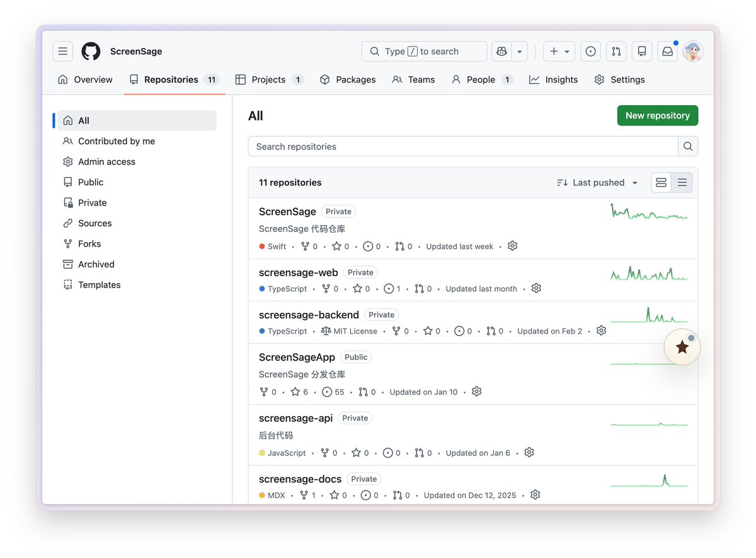Filter by Contributed by me
Viewport: 756px width, 558px height.
137,141
